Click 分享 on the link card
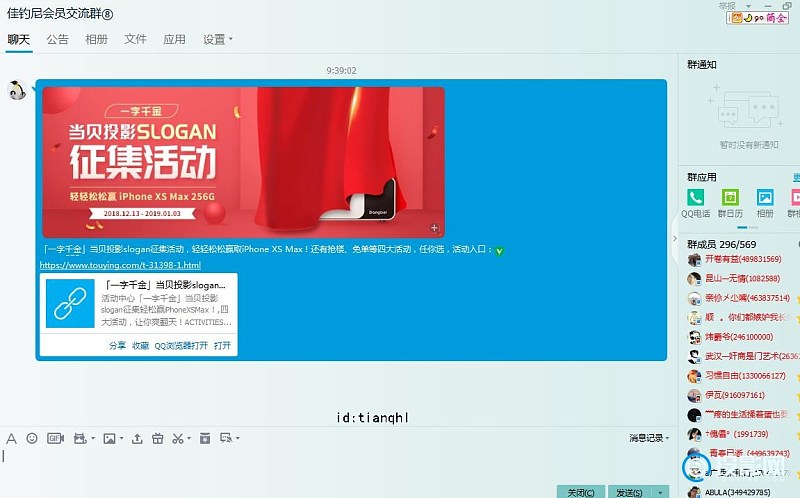The width and height of the screenshot is (800, 498). [x=117, y=345]
